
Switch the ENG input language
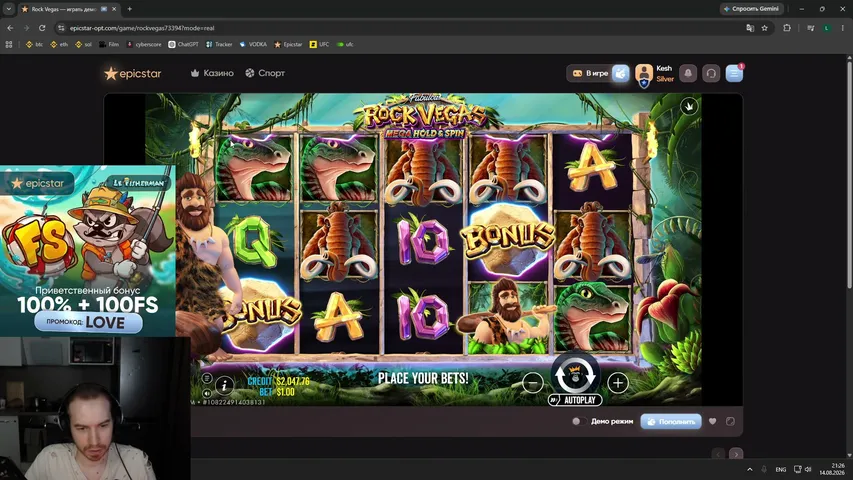click(x=781, y=469)
